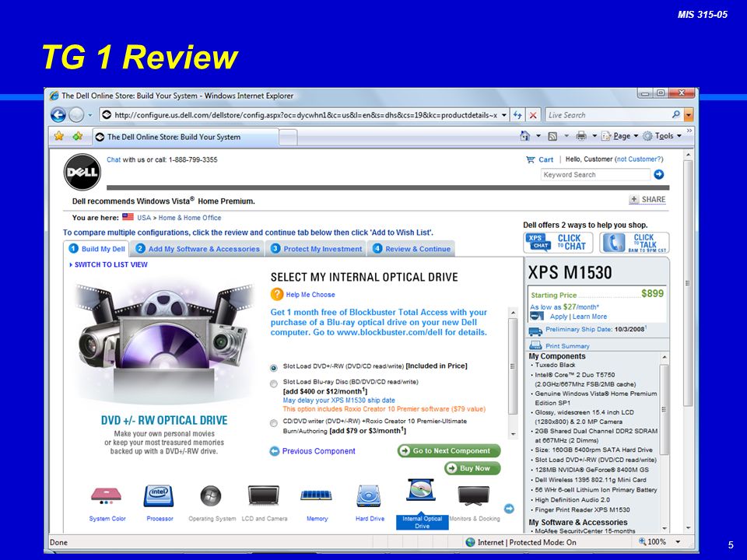Select the Processor component icon
The image size is (747, 560).
tap(159, 495)
